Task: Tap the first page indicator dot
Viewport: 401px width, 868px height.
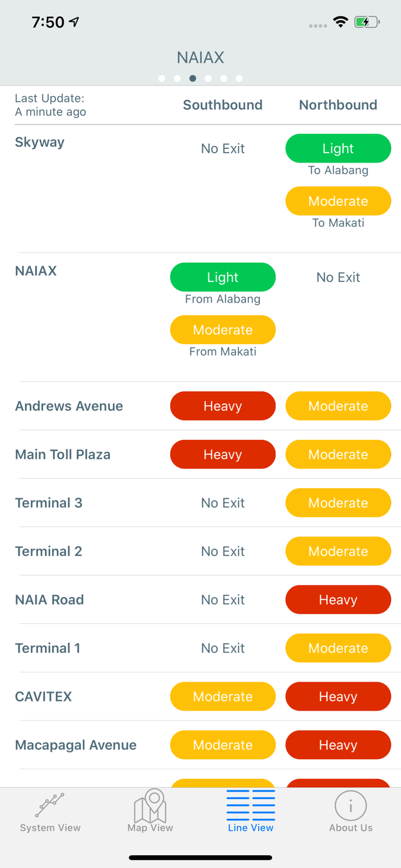Action: coord(161,79)
